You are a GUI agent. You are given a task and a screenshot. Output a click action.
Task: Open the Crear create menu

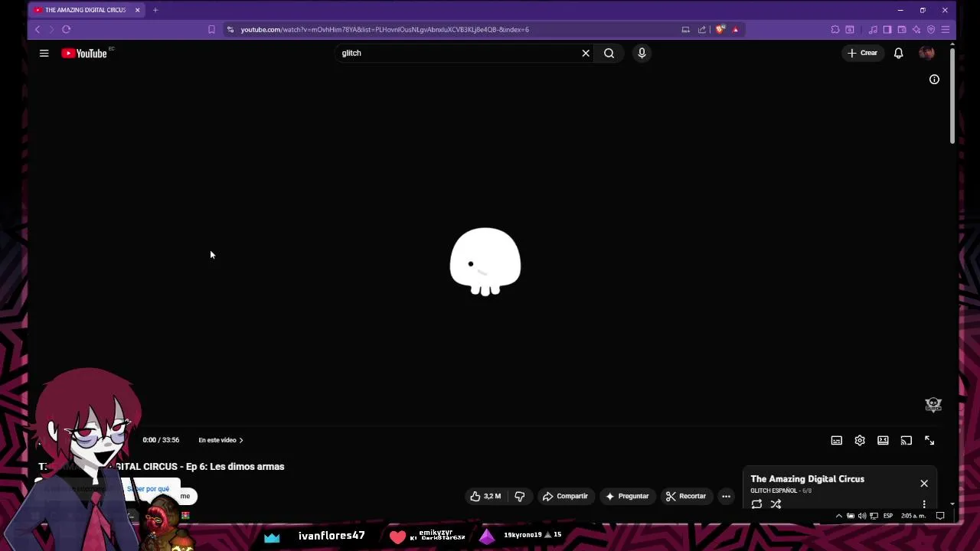tap(862, 53)
